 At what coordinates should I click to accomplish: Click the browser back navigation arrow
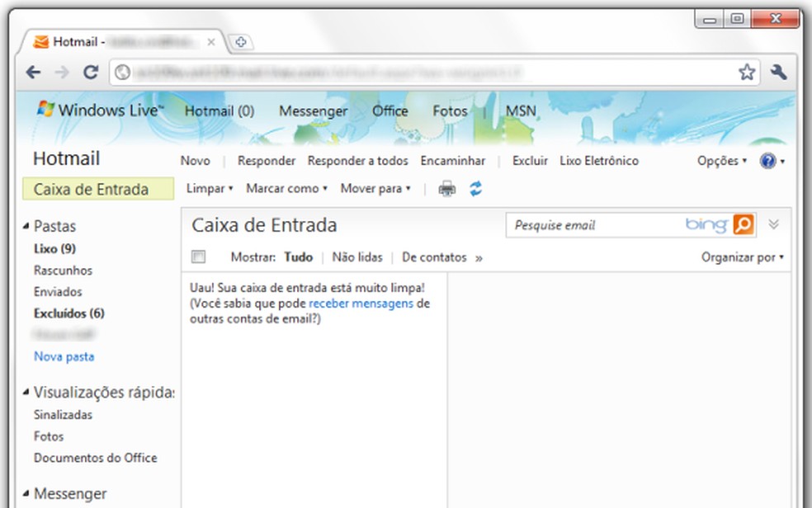(x=33, y=72)
